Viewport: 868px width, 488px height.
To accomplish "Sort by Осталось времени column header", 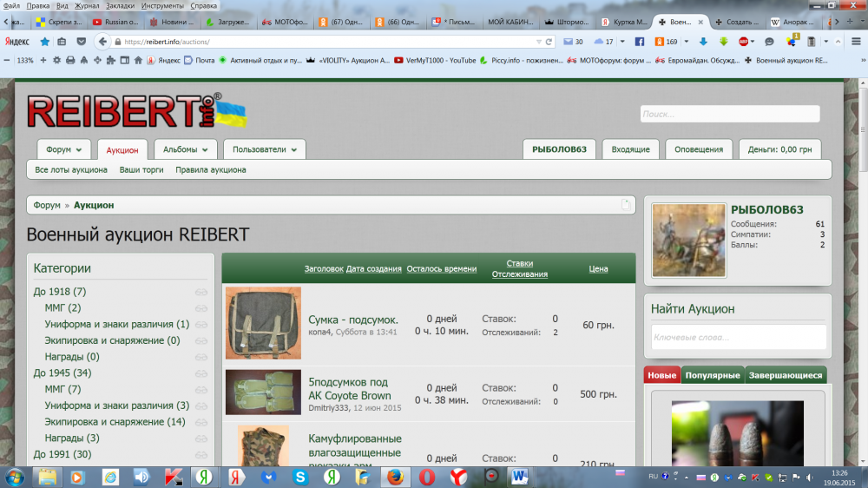I will click(x=441, y=268).
